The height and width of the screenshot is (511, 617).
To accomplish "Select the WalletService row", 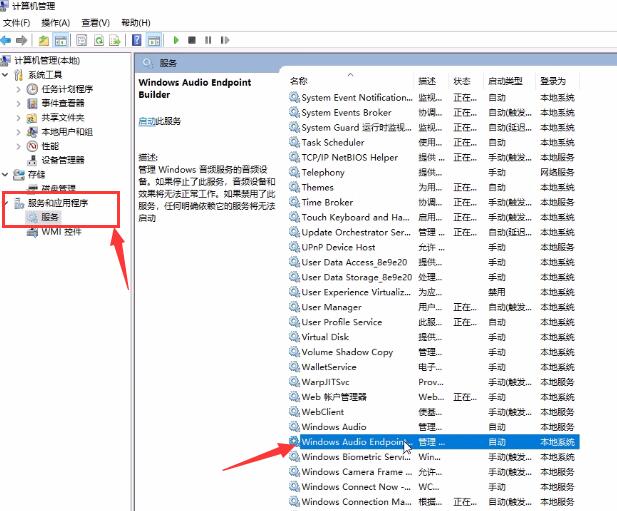I will [433, 367].
